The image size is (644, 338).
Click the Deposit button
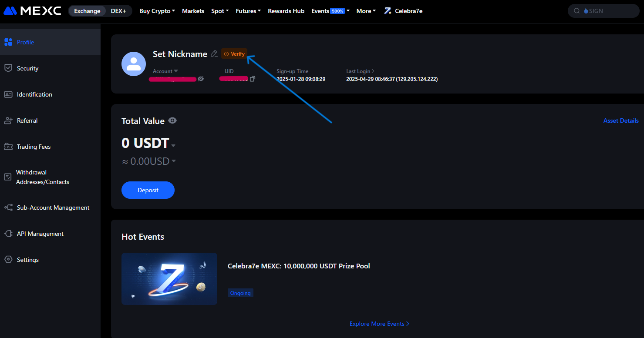[x=148, y=190]
